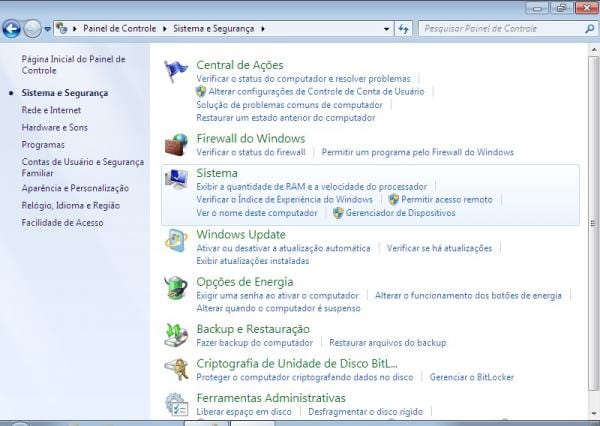
Task: Click the Windows Update icon
Action: pos(176,241)
